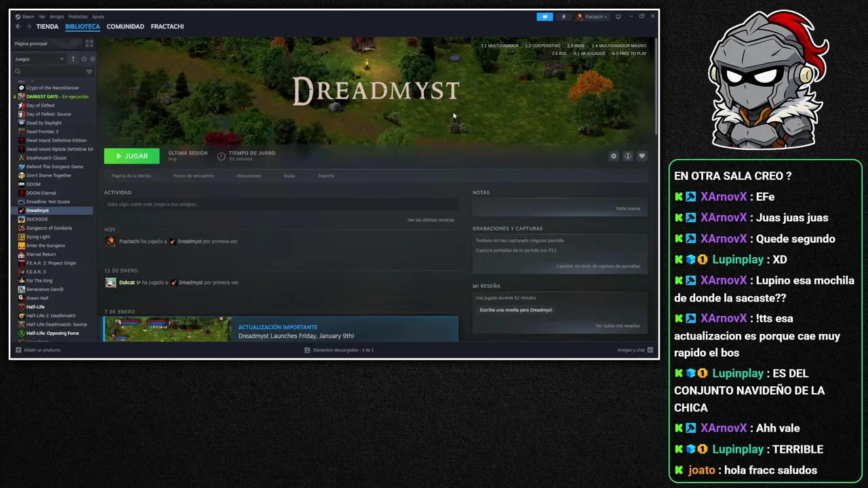Open the notifications bell
The width and height of the screenshot is (868, 488).
click(563, 16)
